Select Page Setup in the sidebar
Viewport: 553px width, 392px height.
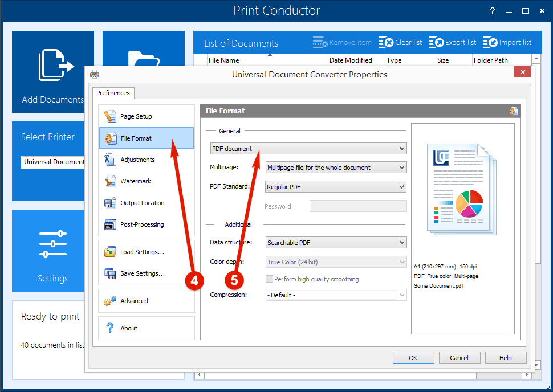pos(137,116)
